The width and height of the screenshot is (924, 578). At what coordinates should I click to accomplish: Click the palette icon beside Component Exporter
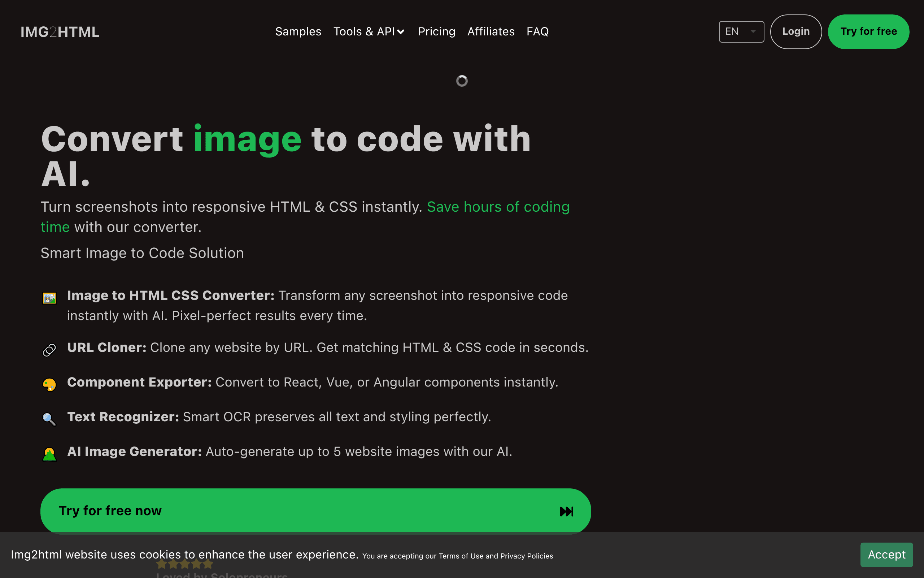pos(49,385)
